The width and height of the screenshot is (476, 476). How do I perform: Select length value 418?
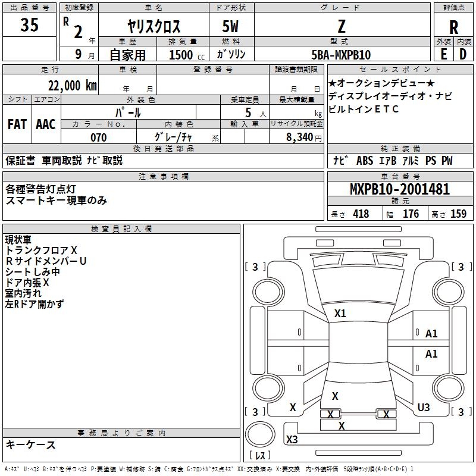tap(361, 214)
